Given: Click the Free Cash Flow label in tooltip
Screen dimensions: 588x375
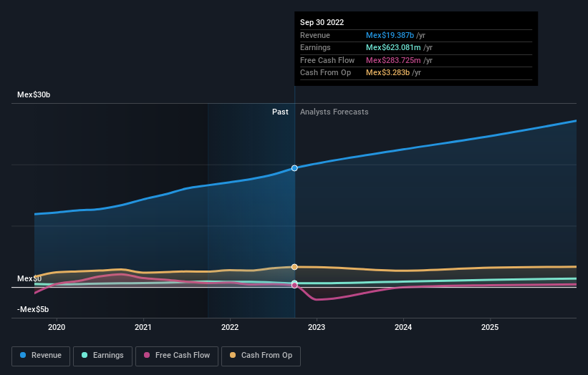Looking at the screenshot, I should coord(327,60).
